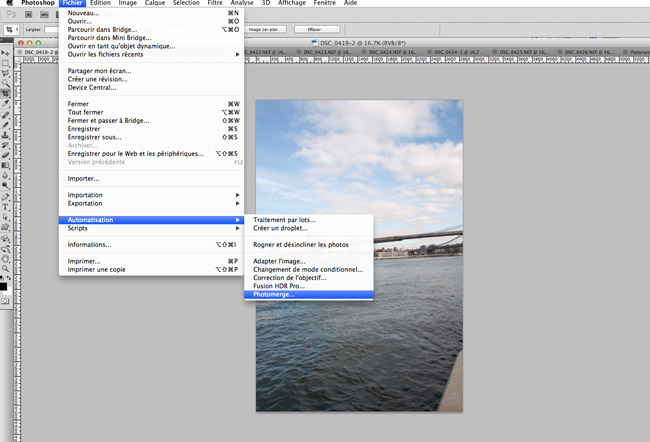
Task: Choose Nouveau from Fichier menu
Action: point(152,13)
